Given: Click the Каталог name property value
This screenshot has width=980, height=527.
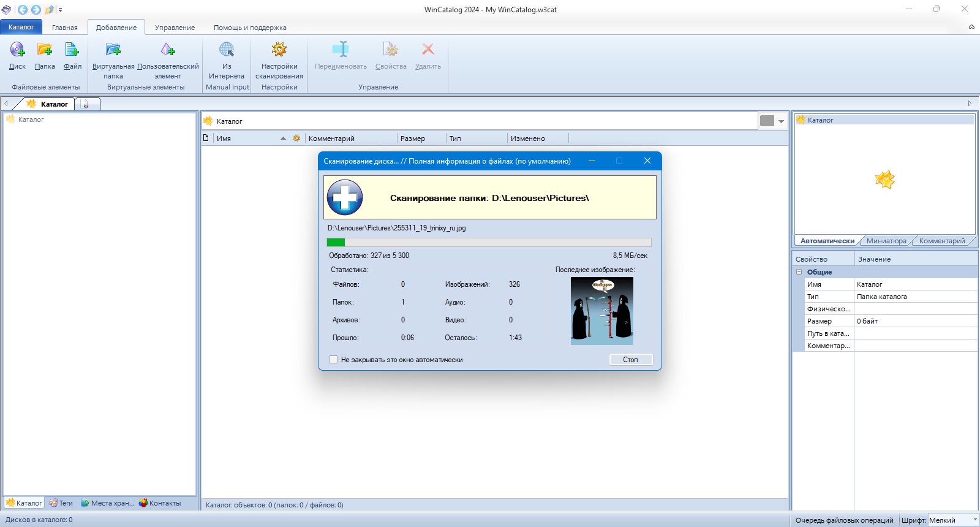Looking at the screenshot, I should [915, 284].
